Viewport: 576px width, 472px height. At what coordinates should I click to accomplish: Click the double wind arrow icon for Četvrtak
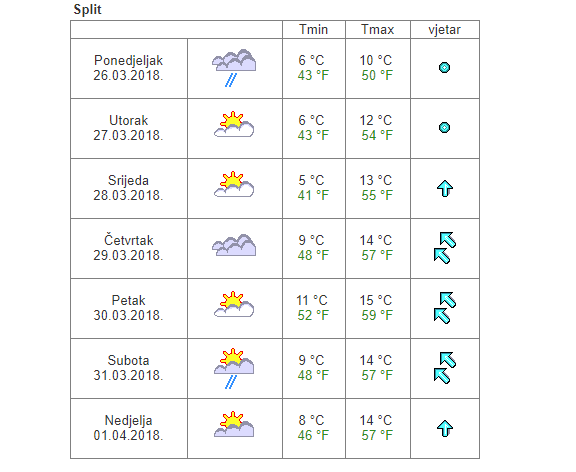click(444, 248)
